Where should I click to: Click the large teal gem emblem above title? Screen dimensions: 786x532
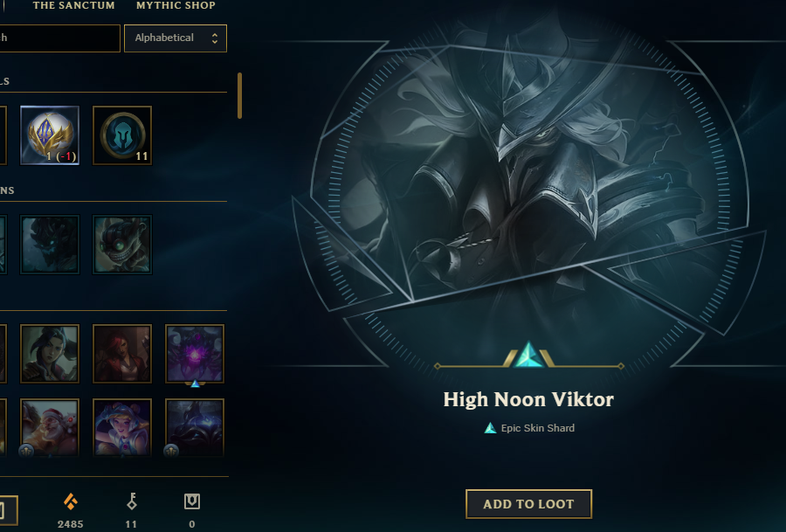528,355
